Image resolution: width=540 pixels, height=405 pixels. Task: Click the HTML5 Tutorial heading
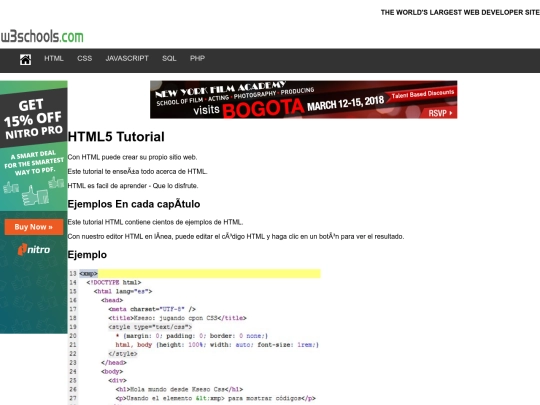point(116,137)
